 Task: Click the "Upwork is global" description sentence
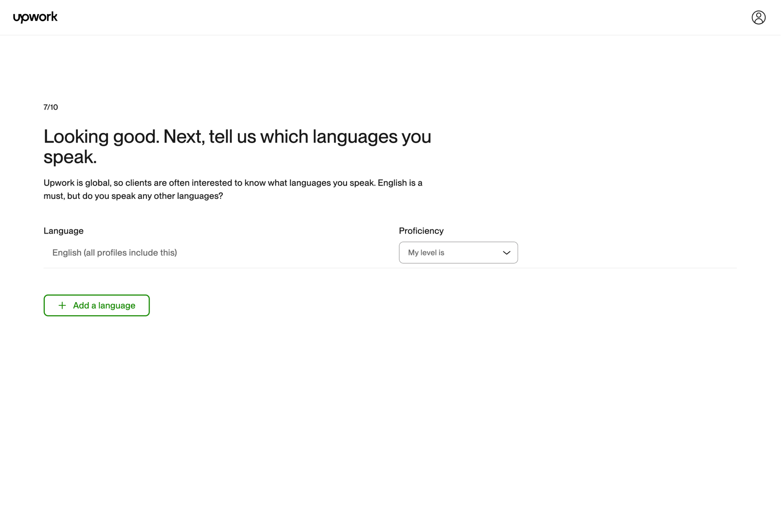click(x=209, y=183)
